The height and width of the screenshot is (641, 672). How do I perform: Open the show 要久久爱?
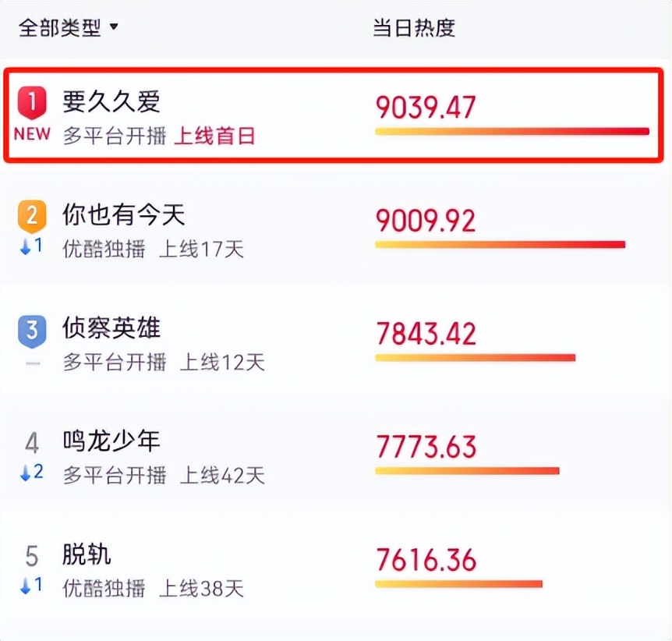[111, 101]
